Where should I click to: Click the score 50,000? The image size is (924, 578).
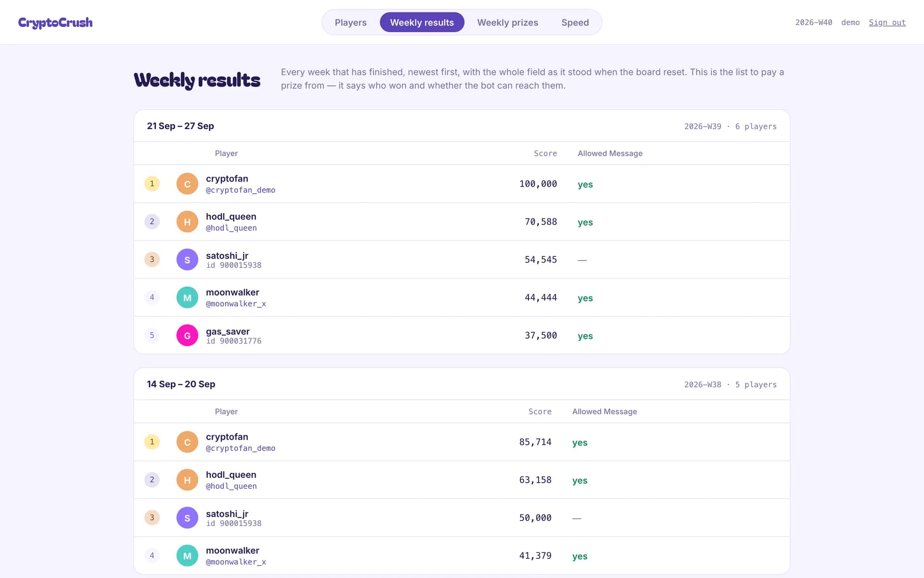(x=535, y=518)
